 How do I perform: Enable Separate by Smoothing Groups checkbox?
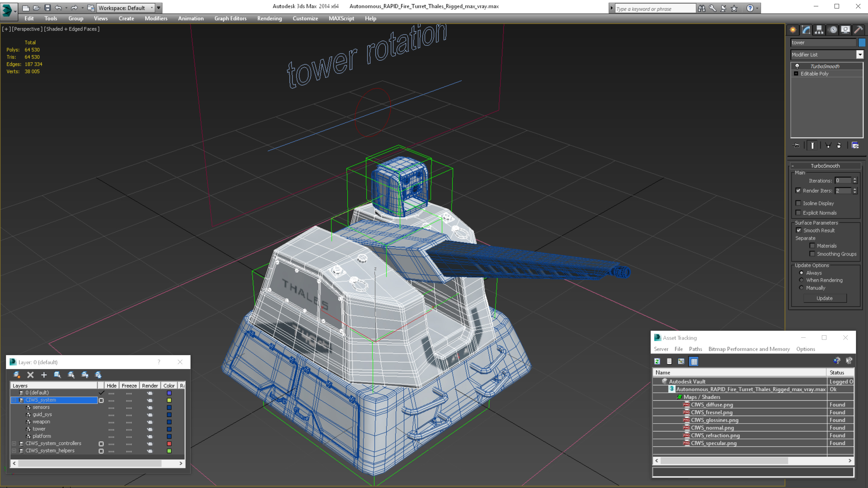click(812, 254)
